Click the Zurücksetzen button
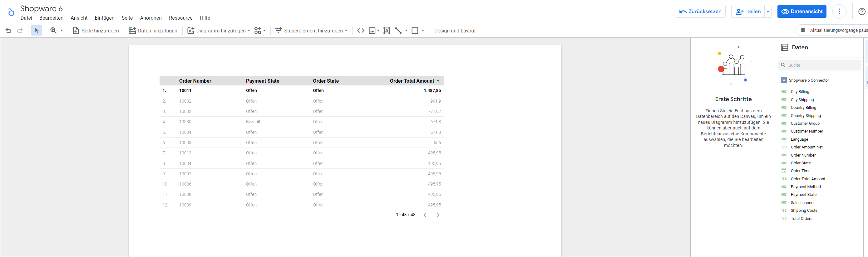The width and height of the screenshot is (868, 257). tap(700, 12)
